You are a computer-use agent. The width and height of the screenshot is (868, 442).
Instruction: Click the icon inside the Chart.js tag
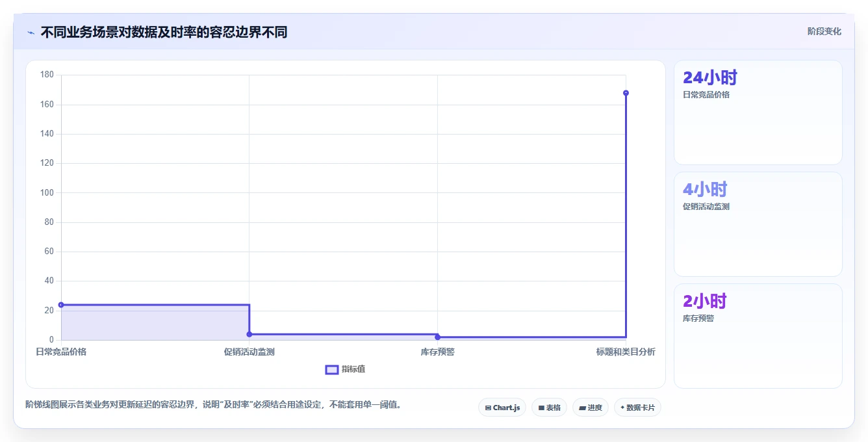[x=488, y=408]
